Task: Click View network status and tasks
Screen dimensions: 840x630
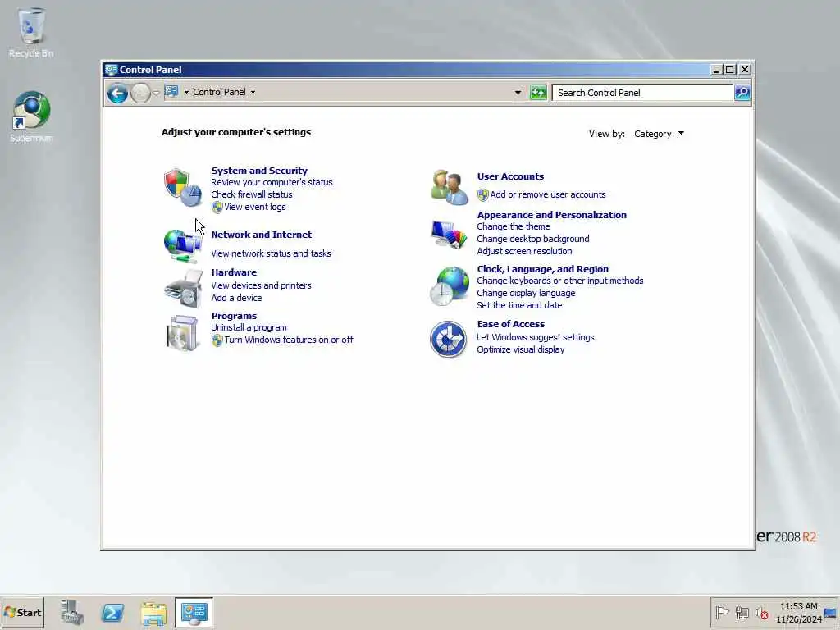Action: point(271,253)
